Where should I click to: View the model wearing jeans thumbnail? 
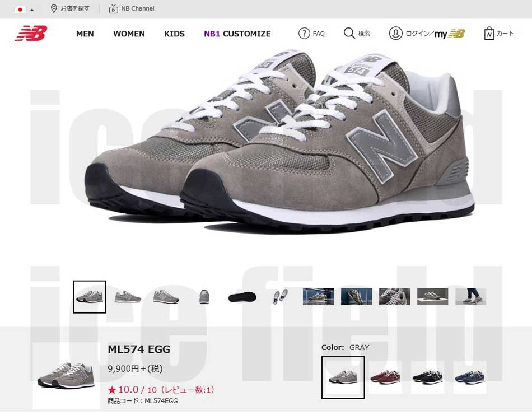470,296
